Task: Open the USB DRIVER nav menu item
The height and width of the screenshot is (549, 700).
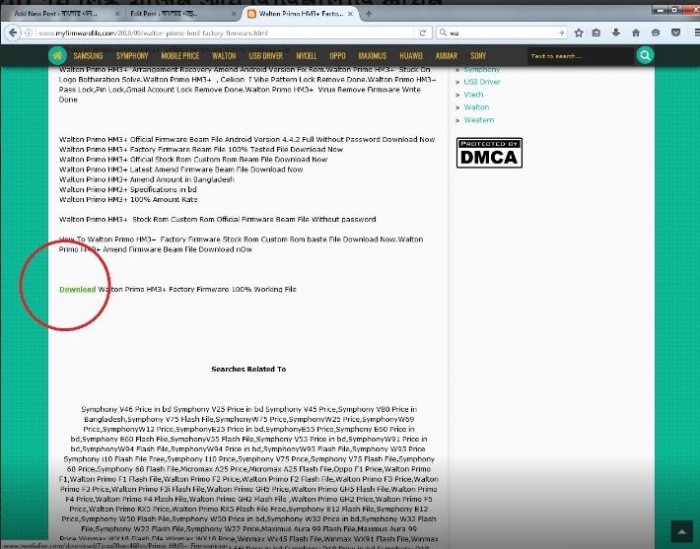Action: (266, 56)
